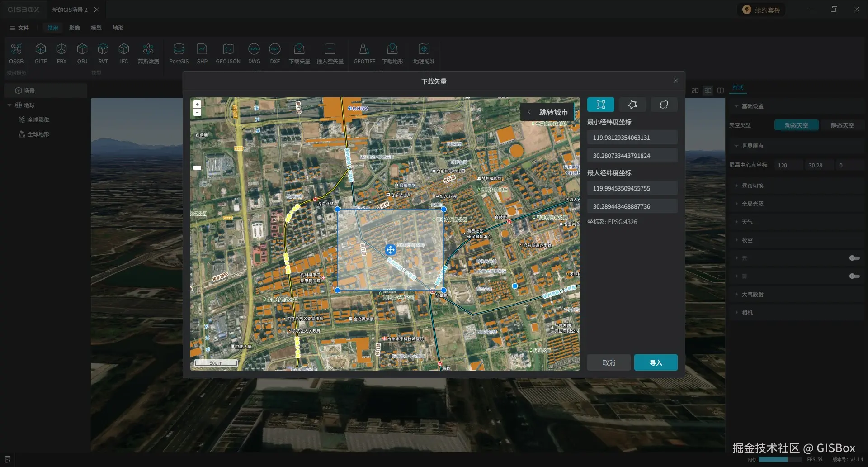Switch viewport to 3D mode

[x=708, y=91]
